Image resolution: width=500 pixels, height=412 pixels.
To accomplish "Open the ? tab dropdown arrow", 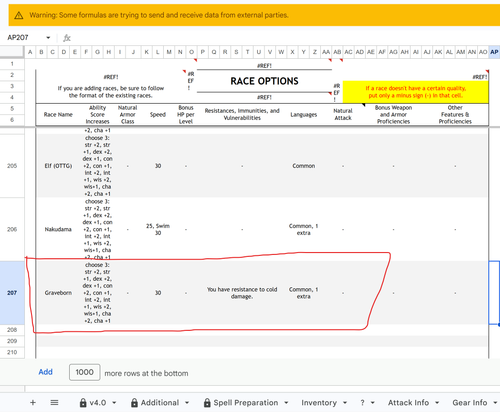I will tap(372, 403).
